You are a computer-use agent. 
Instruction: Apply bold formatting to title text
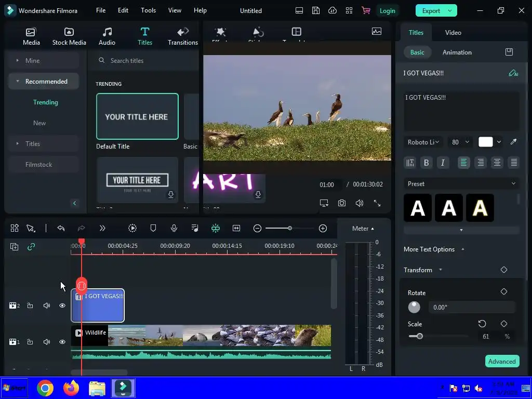(427, 163)
